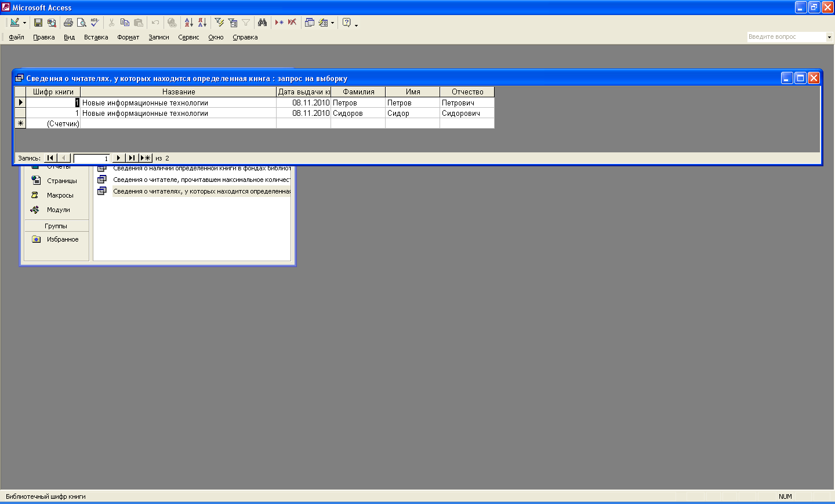Click the binoculars Find icon

pos(263,23)
